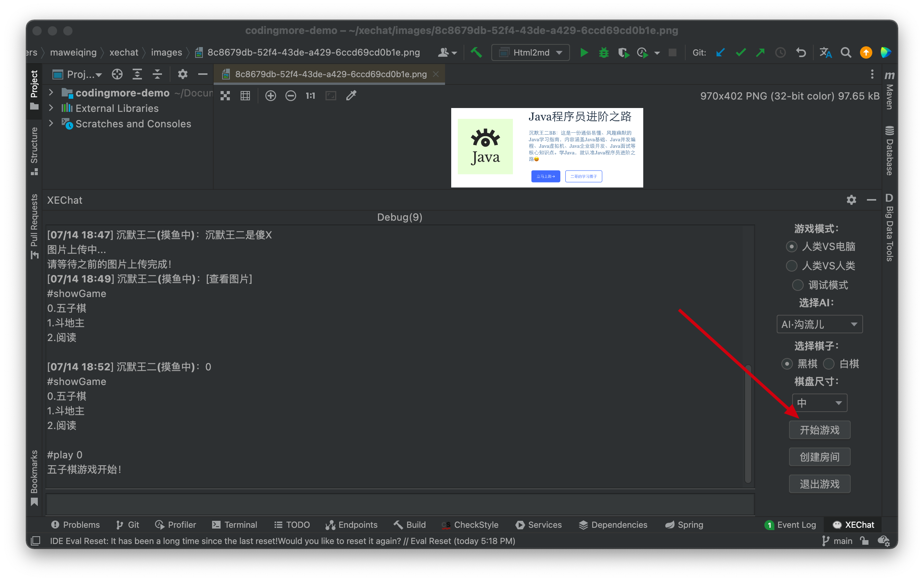Pick color with eyedropper icon
This screenshot has height=581, width=924.
pos(351,96)
